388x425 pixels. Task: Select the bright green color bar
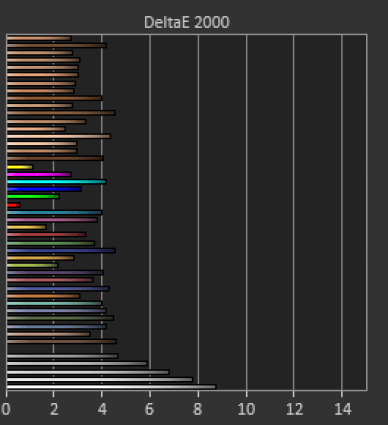[33, 196]
